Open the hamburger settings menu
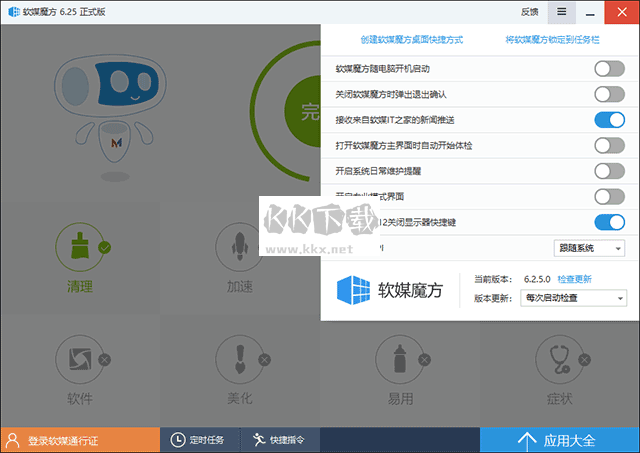The height and width of the screenshot is (453, 640). click(562, 12)
